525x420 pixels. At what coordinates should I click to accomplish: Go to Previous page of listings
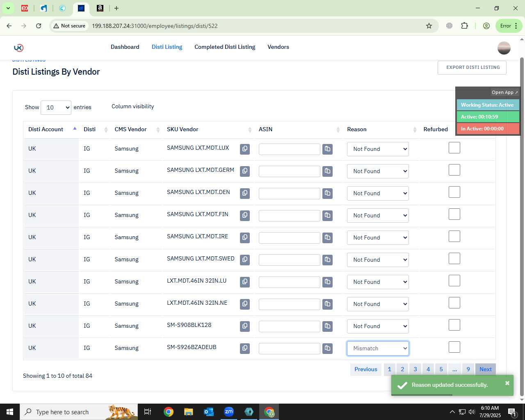[x=366, y=369]
